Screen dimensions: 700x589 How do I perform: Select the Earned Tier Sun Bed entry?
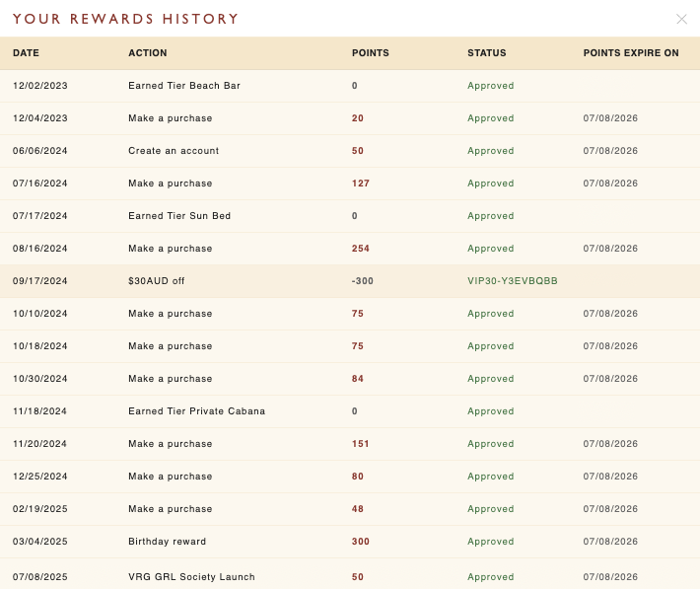(179, 216)
